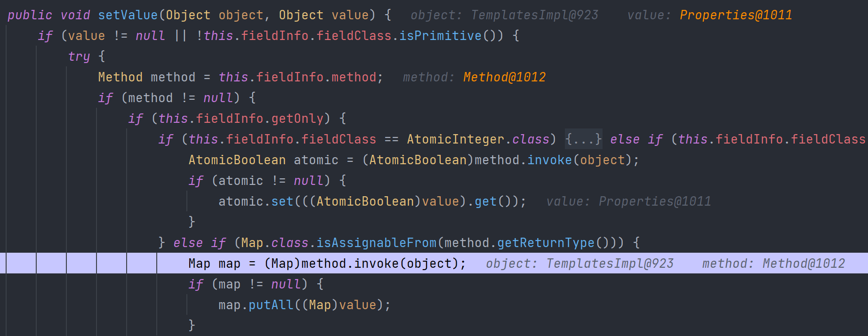The height and width of the screenshot is (336, 868).
Task: Click the 'Method method' variable declaration
Action: point(147,77)
